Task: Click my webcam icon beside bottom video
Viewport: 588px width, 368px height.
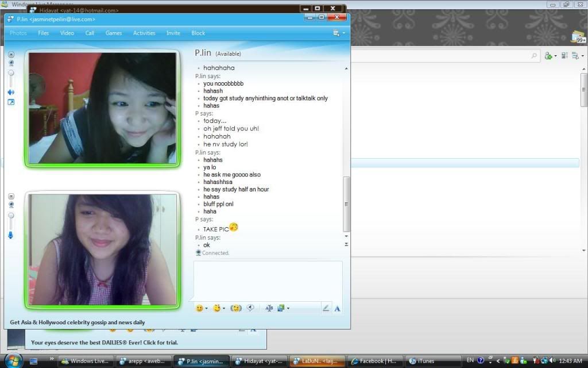Action: click(x=11, y=205)
